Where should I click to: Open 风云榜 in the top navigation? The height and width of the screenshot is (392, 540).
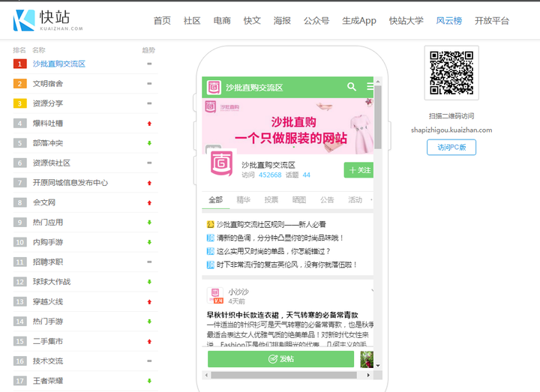(448, 21)
